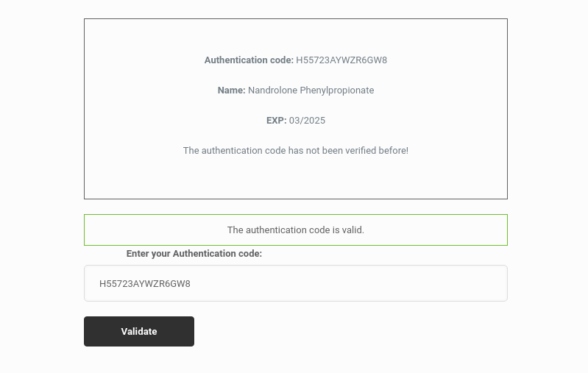Viewport: 588px width, 373px height.
Task: Click the H55723AYWZR6GW8 code in results box
Action: (341, 60)
